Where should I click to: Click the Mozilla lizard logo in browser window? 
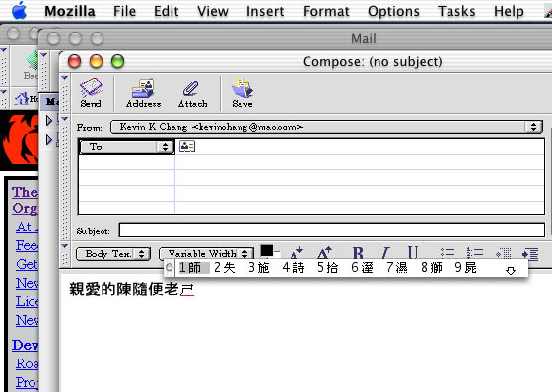coord(20,141)
